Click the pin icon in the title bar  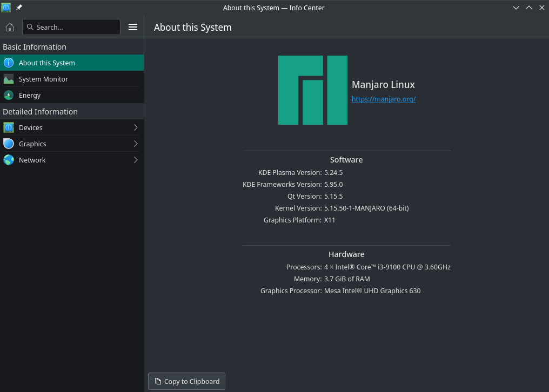coord(19,8)
